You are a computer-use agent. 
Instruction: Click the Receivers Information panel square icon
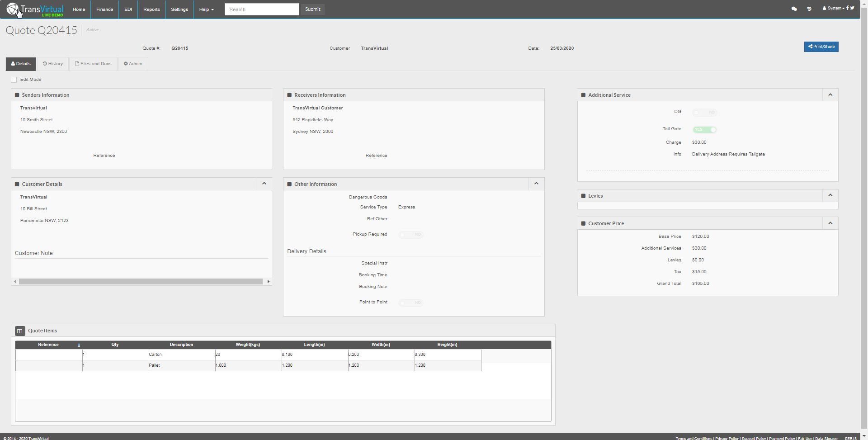(x=289, y=95)
